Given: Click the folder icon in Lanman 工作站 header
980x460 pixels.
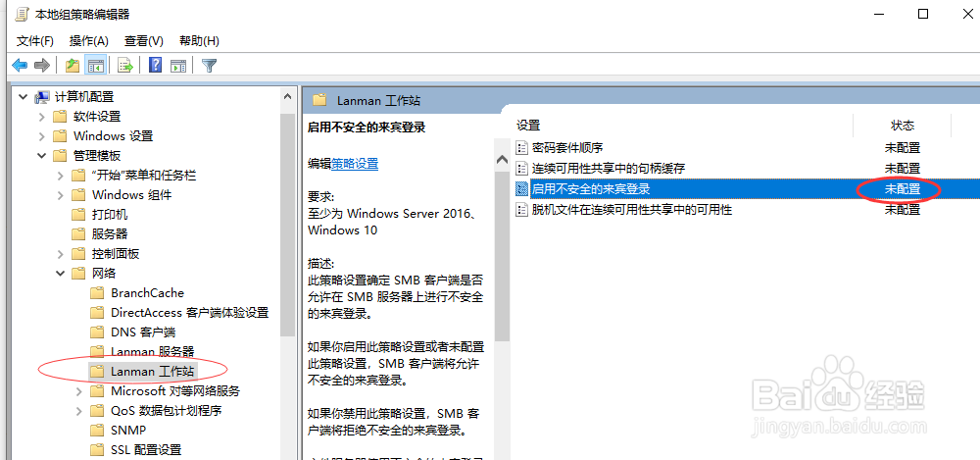Looking at the screenshot, I should (x=320, y=100).
